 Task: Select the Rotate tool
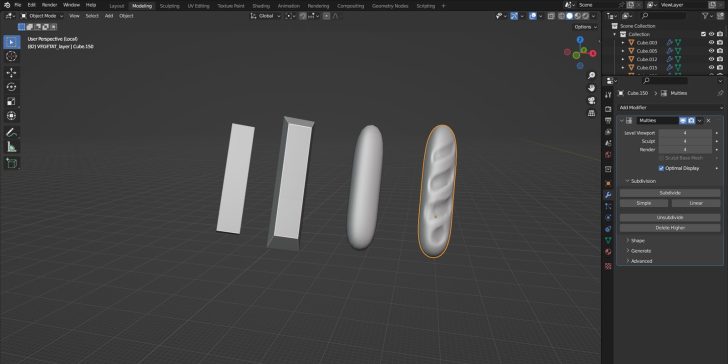(x=12, y=87)
